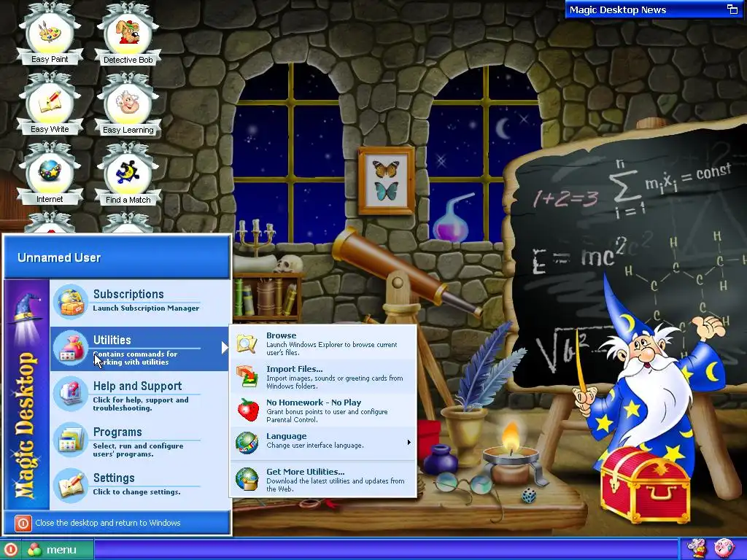
Task: Click the Help and Support icon
Action: pyautogui.click(x=71, y=394)
